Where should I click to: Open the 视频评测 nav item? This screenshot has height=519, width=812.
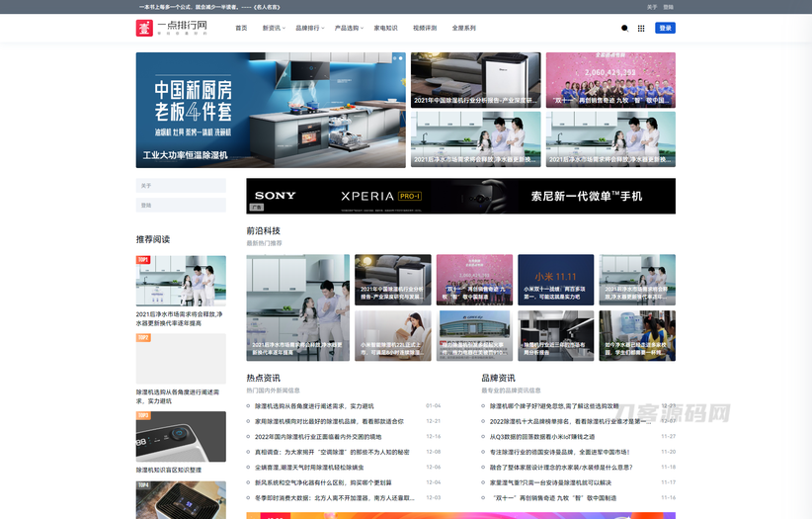point(425,29)
